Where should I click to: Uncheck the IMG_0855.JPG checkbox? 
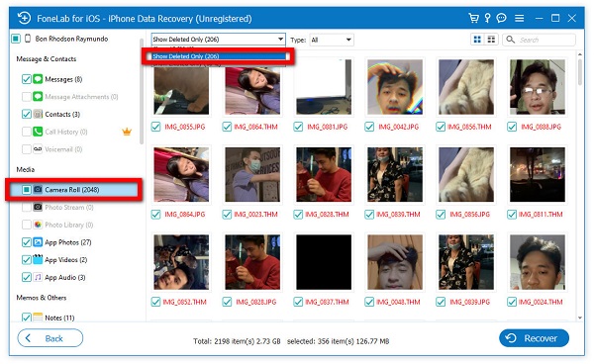coord(155,127)
